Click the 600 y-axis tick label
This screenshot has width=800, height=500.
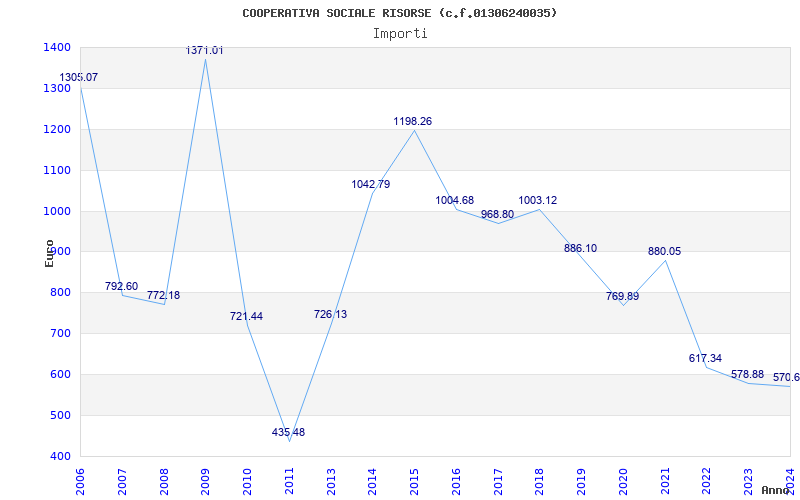coord(60,374)
